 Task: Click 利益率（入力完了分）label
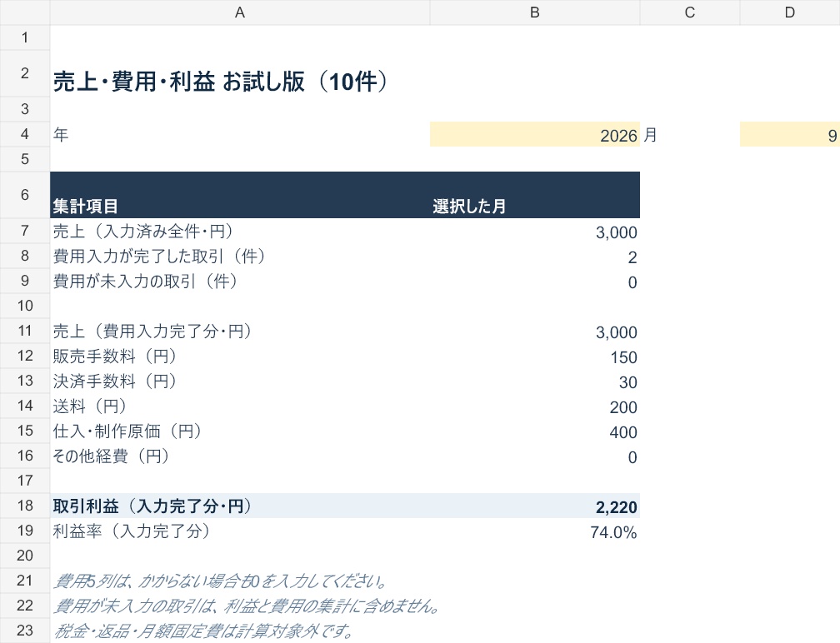click(132, 531)
